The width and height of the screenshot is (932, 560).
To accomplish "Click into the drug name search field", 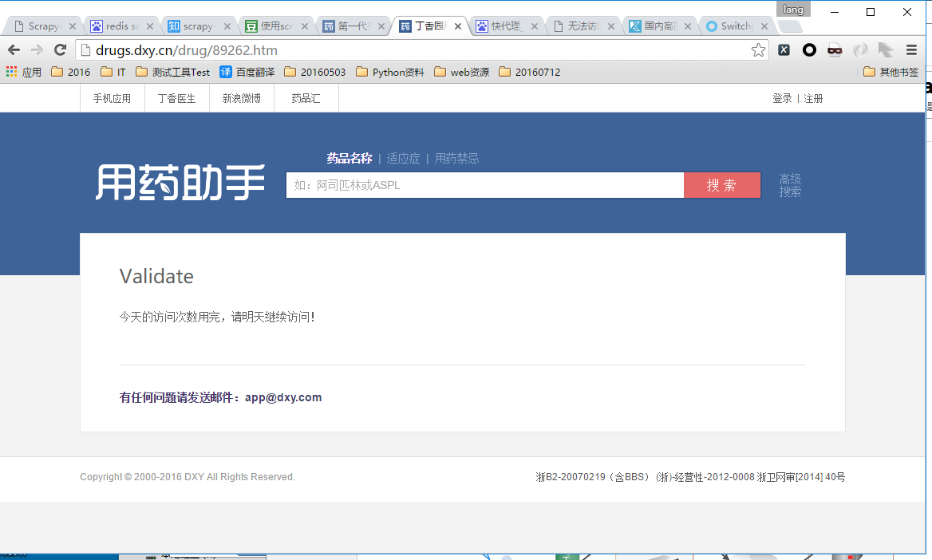I will [x=484, y=185].
